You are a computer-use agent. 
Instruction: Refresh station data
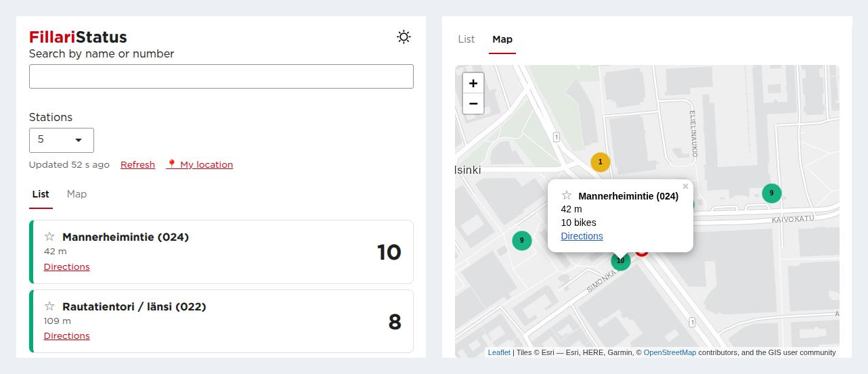[137, 164]
